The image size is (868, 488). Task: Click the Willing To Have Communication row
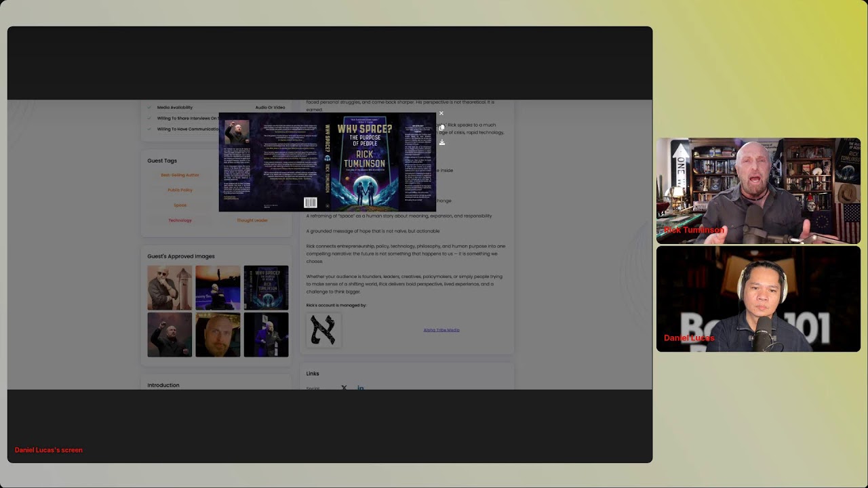pyautogui.click(x=183, y=129)
